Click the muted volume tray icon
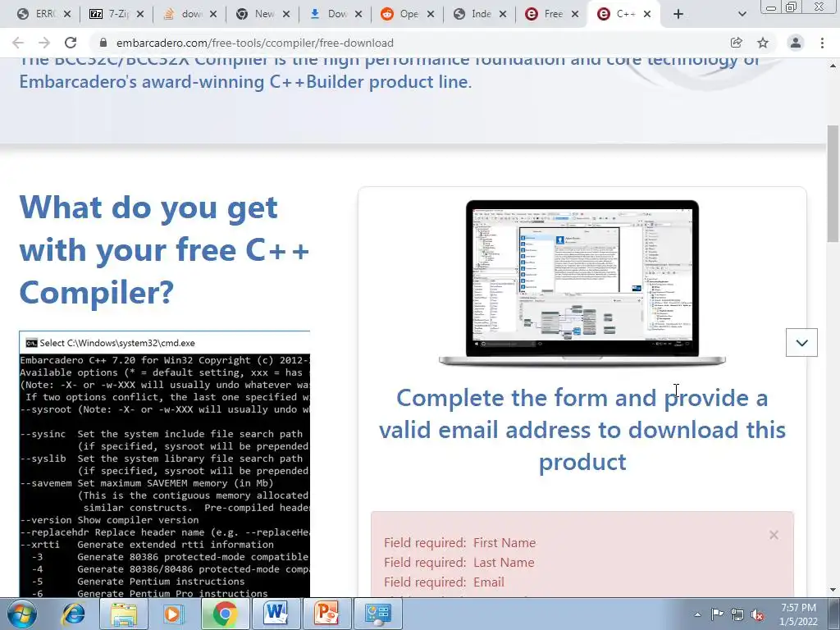This screenshot has height=630, width=840. [x=757, y=614]
